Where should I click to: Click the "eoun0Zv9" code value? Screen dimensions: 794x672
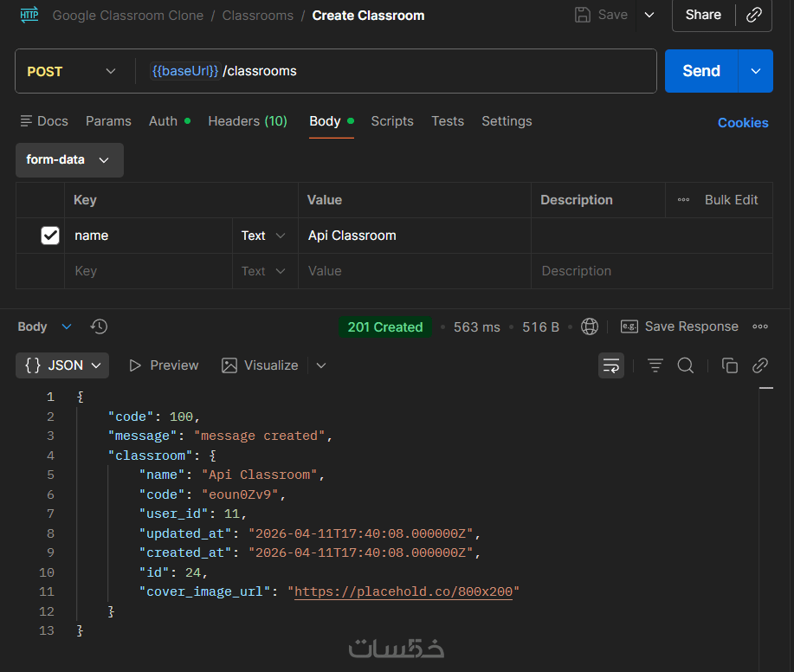(x=240, y=494)
